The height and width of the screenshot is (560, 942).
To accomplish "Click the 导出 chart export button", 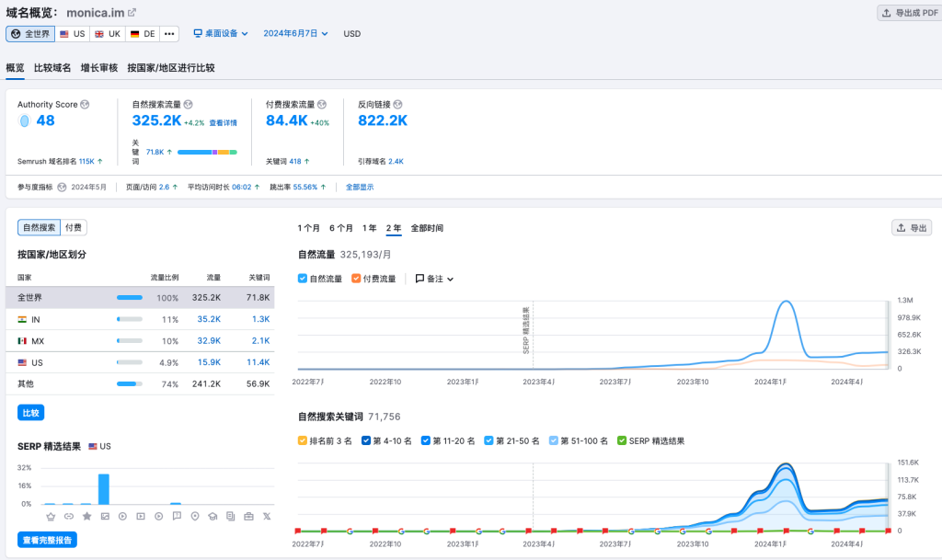I will (912, 227).
